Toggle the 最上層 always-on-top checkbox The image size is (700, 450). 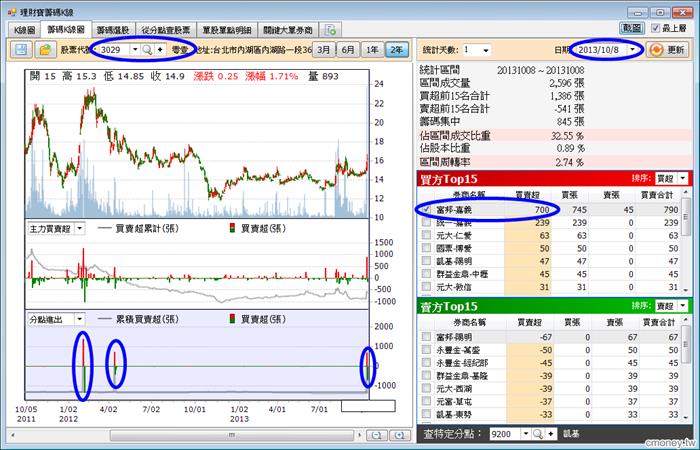coord(655,28)
